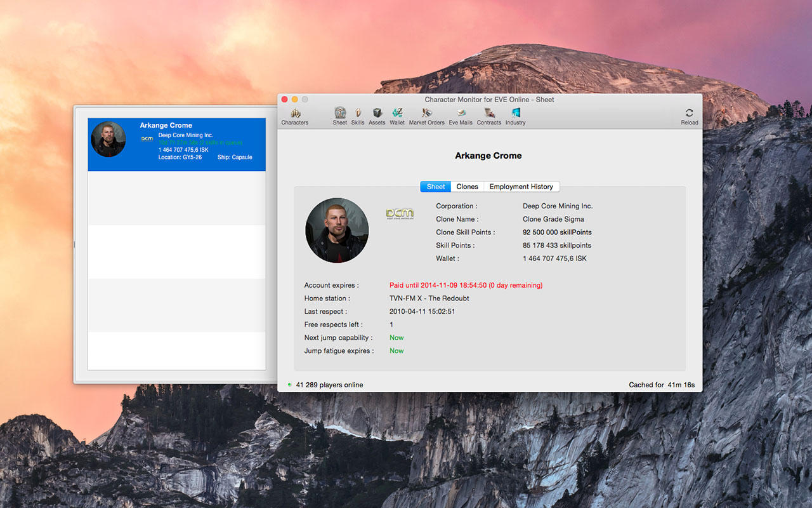Click the Arkange Crome heading

tap(488, 156)
